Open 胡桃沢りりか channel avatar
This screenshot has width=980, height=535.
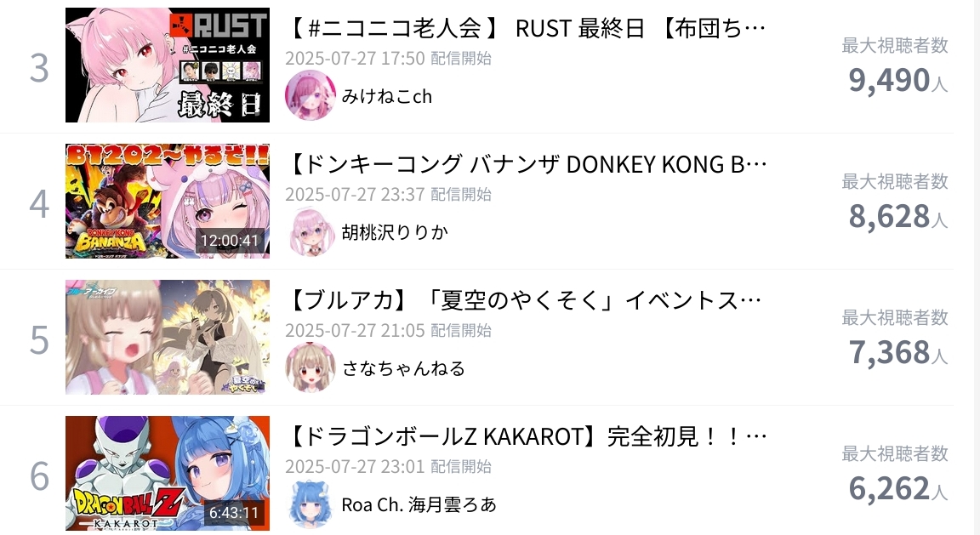coord(310,232)
